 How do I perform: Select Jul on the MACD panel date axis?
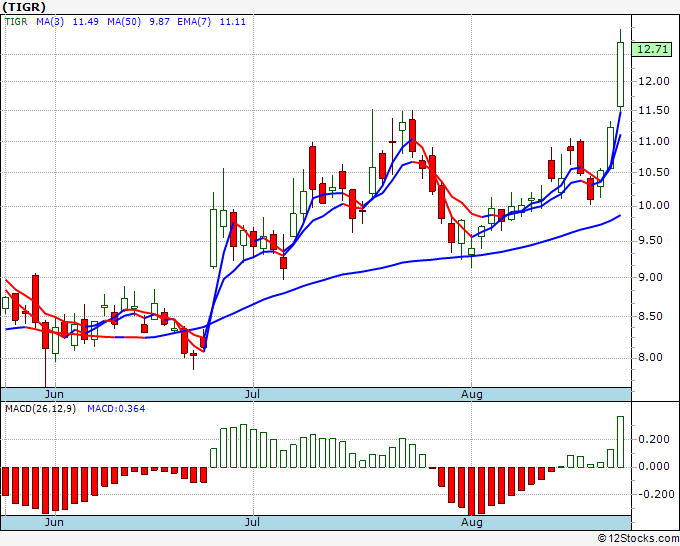click(252, 522)
